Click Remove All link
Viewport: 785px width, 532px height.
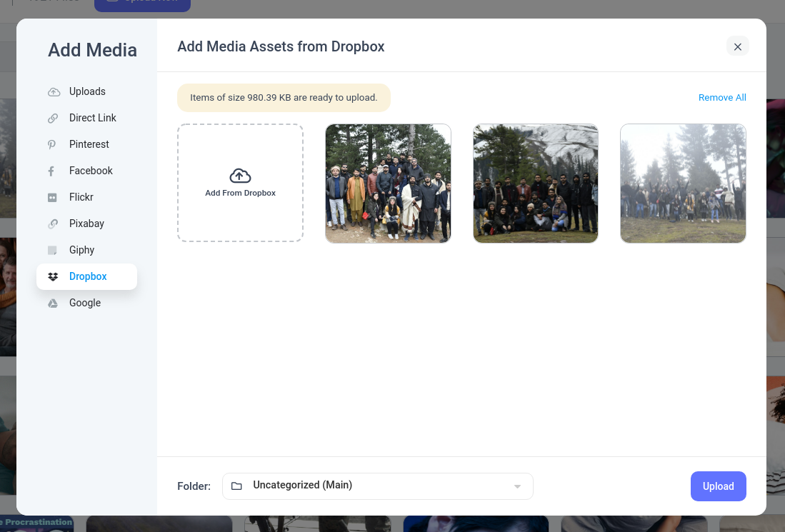click(722, 98)
